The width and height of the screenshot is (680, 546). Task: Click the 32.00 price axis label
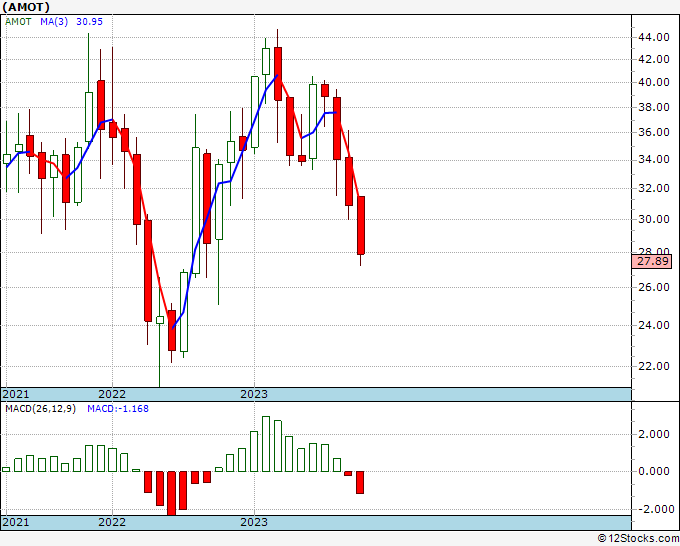653,188
